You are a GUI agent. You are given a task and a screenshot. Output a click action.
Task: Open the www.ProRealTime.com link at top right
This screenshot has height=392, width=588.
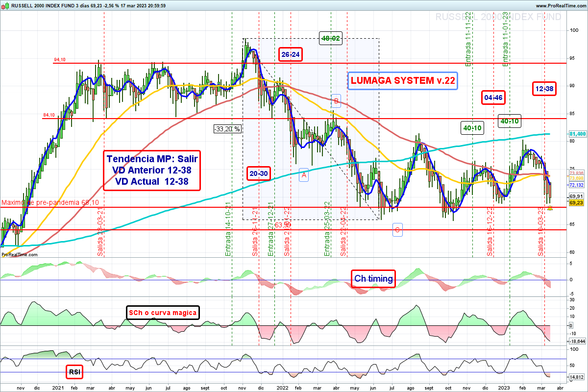coord(561,5)
